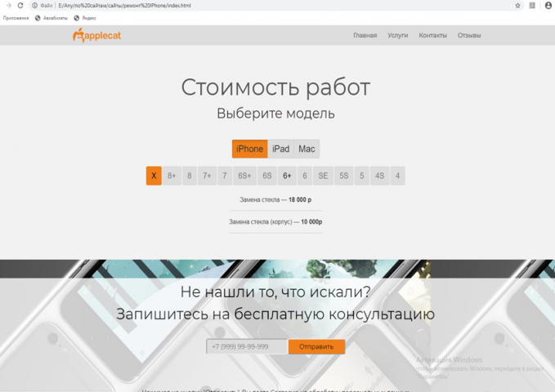Click the address bar URL

124,5
